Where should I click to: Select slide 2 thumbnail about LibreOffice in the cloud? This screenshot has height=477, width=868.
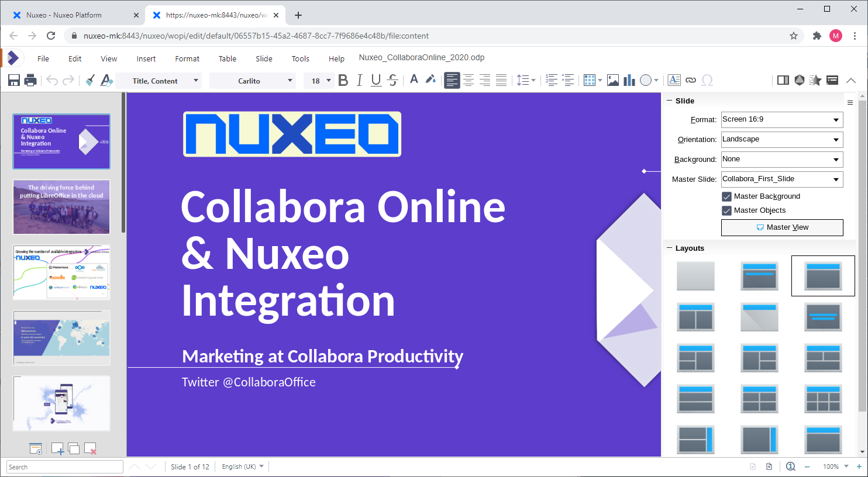[61, 207]
